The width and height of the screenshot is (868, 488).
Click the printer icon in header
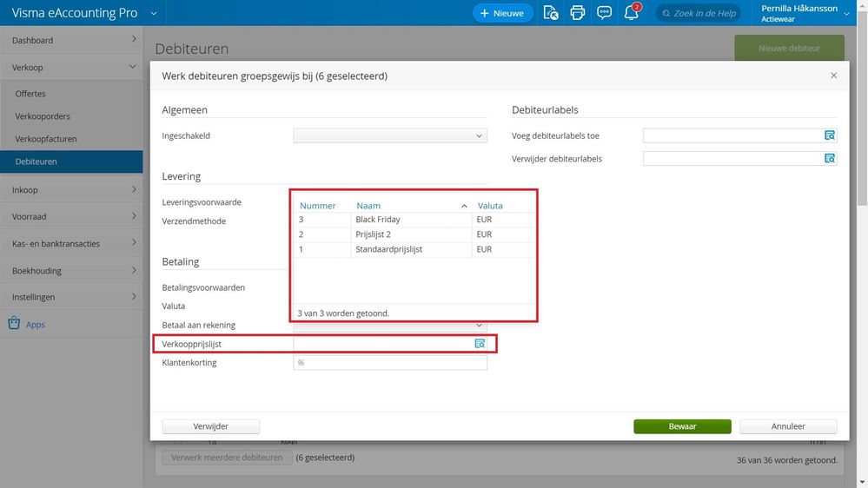click(578, 13)
